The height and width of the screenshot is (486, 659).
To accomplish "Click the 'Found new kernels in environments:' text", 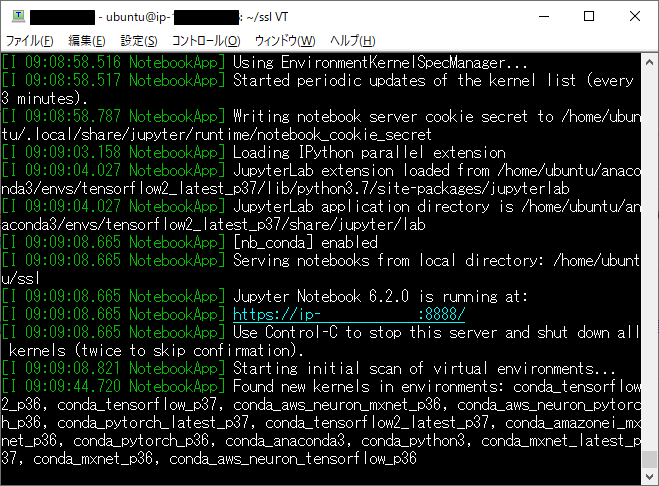I will [368, 386].
